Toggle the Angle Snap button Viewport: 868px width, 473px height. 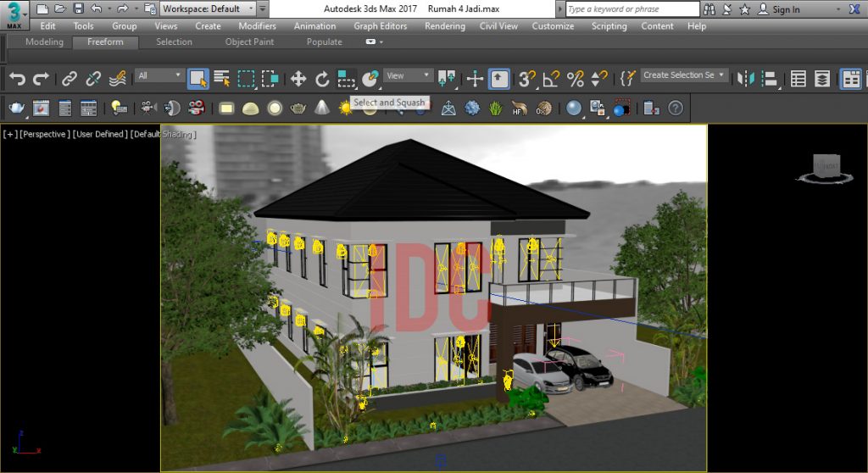[551, 79]
